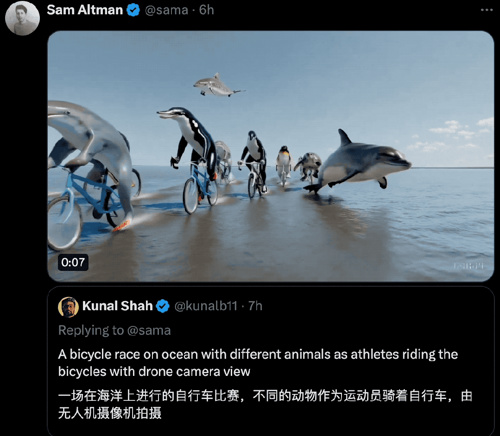Open the @sama handle beside Sam Altman
500x436 pixels.
[x=166, y=10]
